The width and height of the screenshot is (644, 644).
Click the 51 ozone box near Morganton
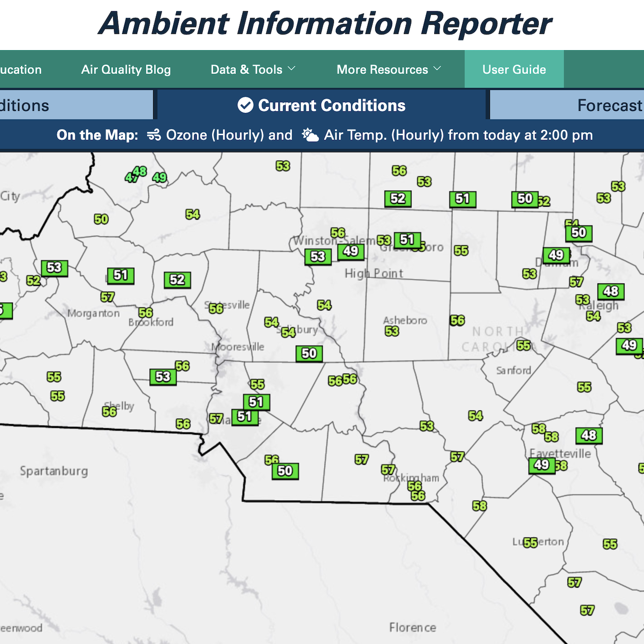(x=121, y=276)
